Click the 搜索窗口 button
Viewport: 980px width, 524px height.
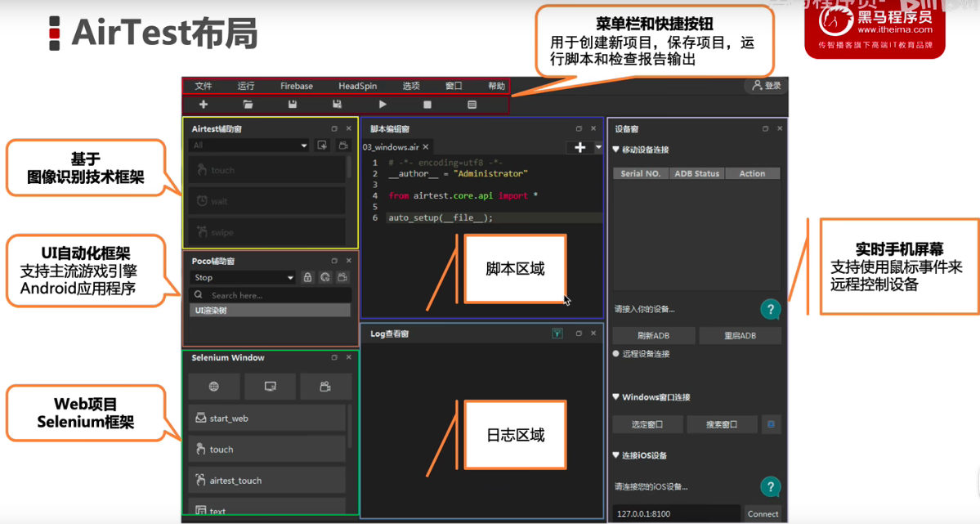[x=722, y=424]
